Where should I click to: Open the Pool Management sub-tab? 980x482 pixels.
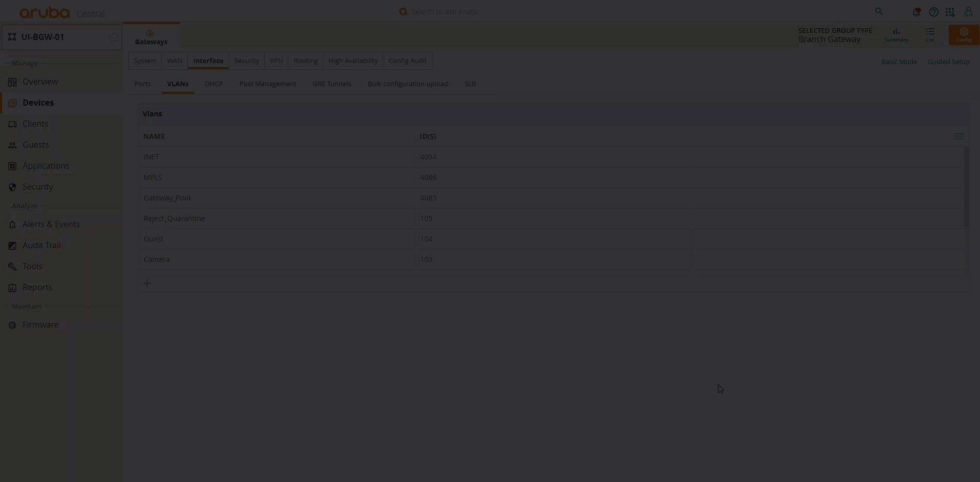tap(267, 84)
